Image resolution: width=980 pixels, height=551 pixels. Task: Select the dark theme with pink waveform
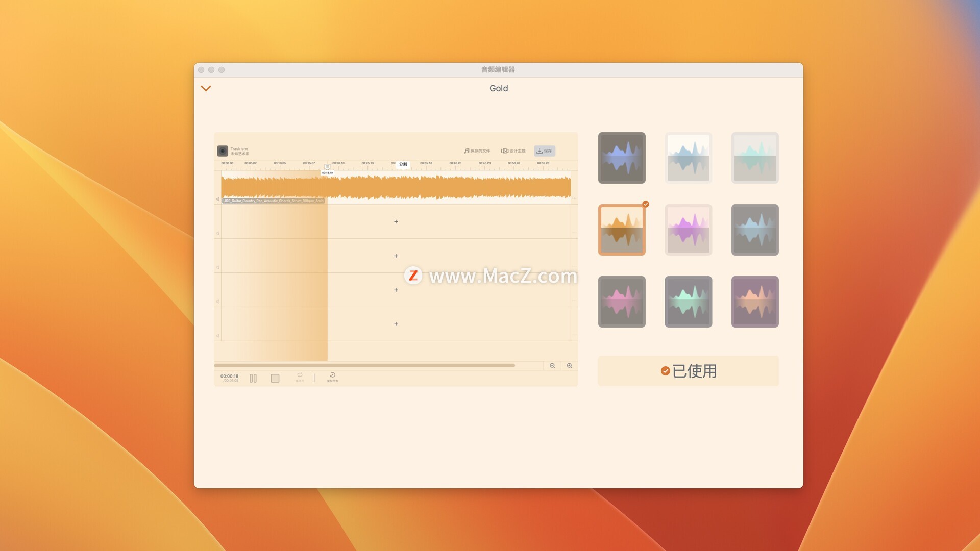tap(622, 302)
